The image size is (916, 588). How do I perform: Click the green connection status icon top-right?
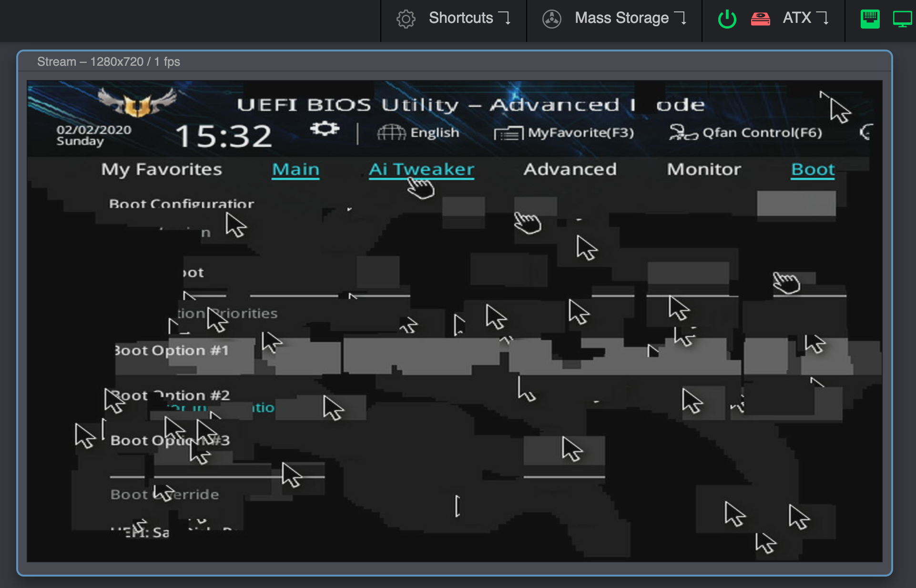point(870,19)
